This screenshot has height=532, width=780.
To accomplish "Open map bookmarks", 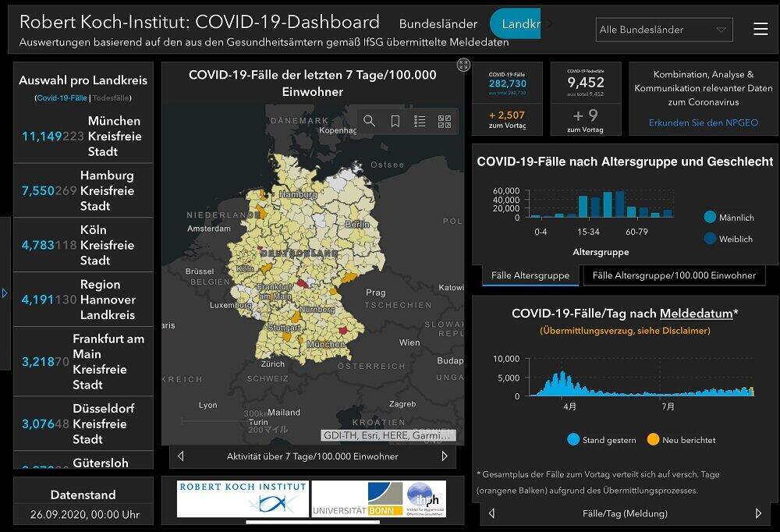I will (395, 121).
